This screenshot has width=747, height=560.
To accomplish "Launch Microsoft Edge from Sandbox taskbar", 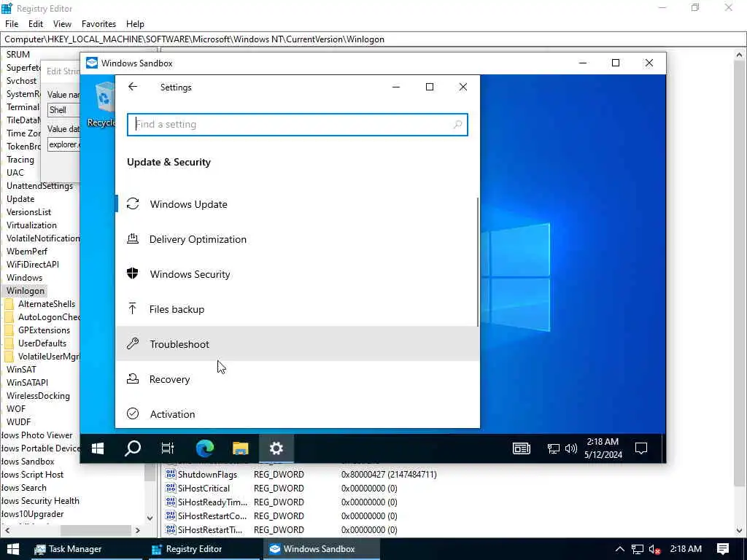I will (x=205, y=448).
